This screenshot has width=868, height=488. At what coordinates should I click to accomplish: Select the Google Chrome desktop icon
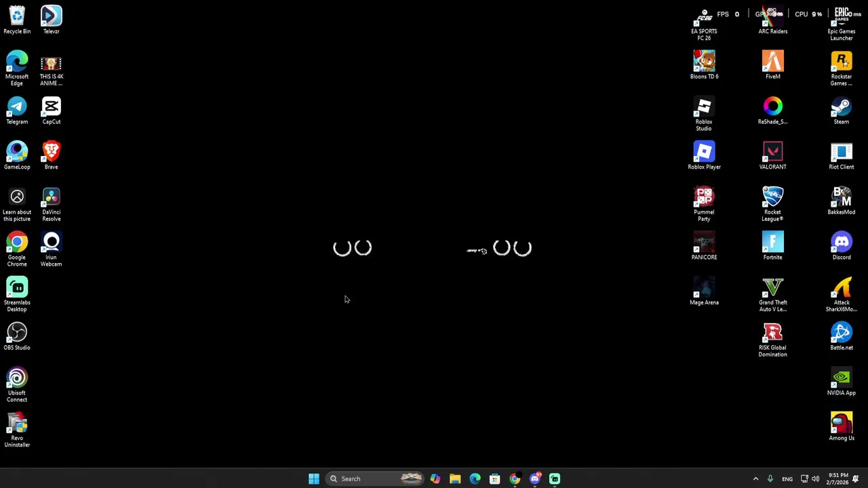(x=17, y=249)
